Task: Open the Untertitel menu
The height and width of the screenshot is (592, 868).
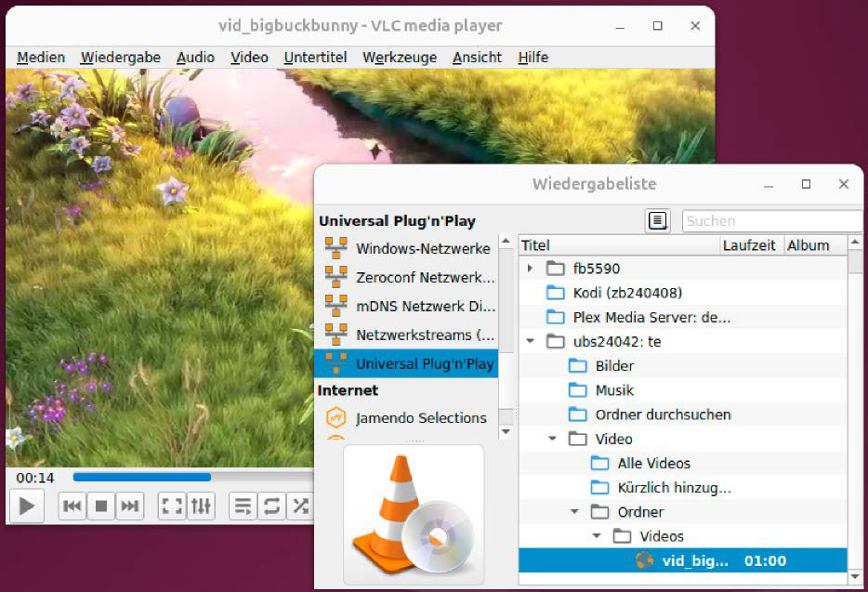Action: click(316, 58)
